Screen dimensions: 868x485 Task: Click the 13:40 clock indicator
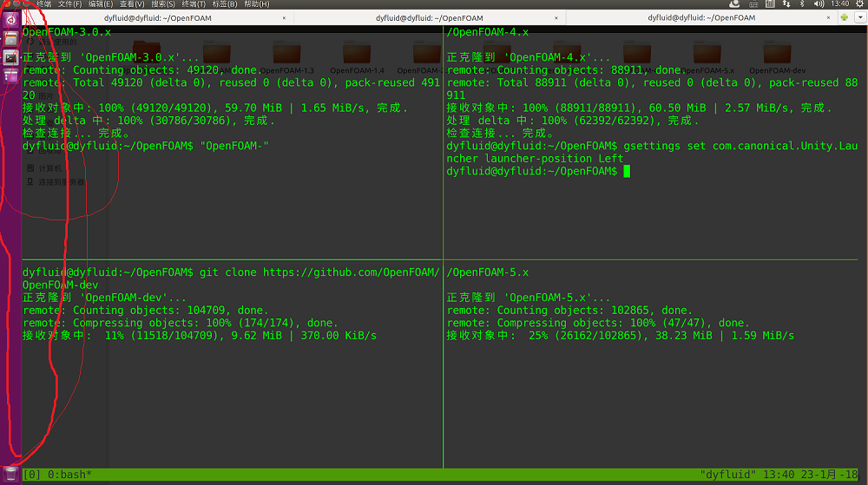click(839, 3)
